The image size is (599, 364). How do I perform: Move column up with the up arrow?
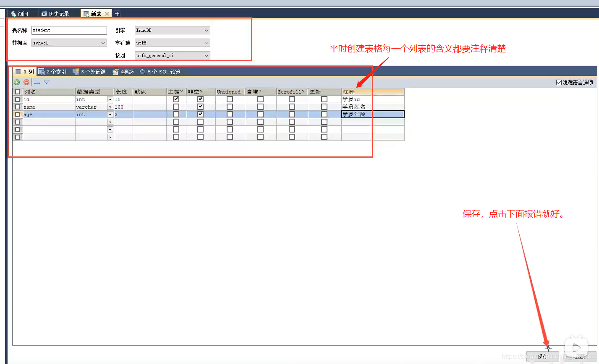click(37, 82)
